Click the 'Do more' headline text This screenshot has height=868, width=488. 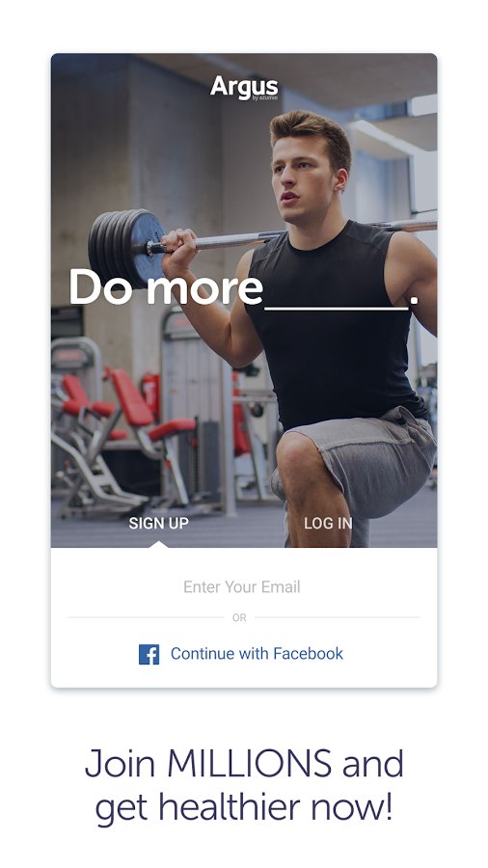166,287
